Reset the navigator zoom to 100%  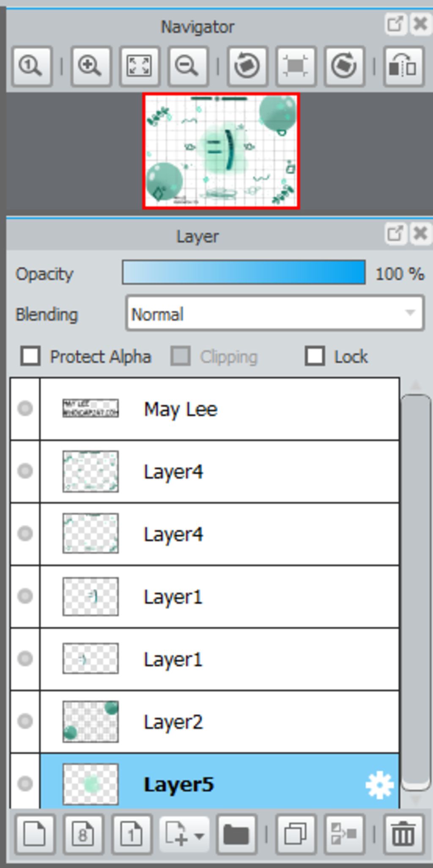click(x=32, y=66)
